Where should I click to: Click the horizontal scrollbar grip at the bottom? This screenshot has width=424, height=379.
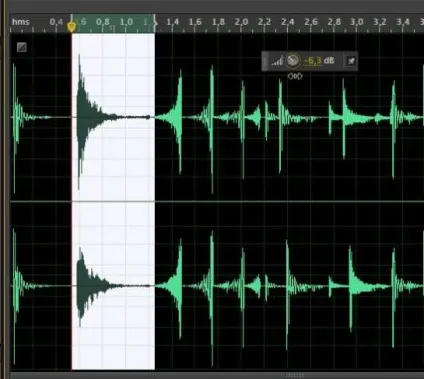point(295,376)
